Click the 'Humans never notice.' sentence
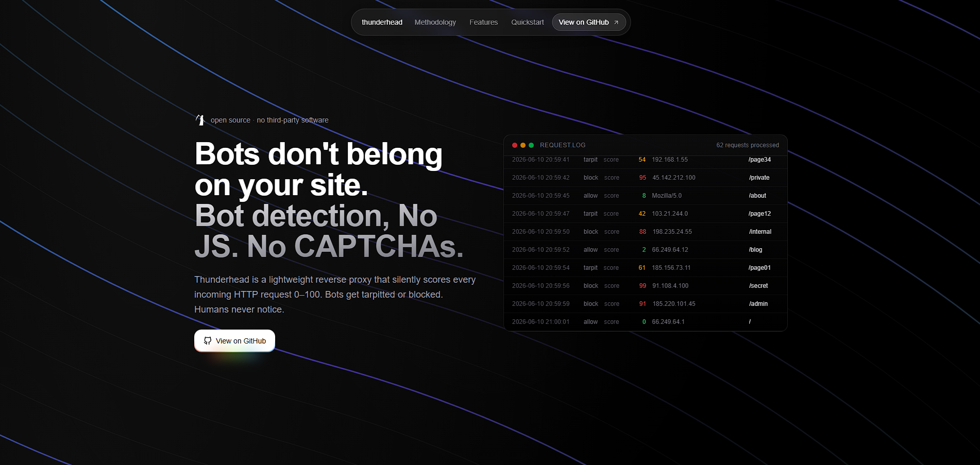 (x=239, y=309)
